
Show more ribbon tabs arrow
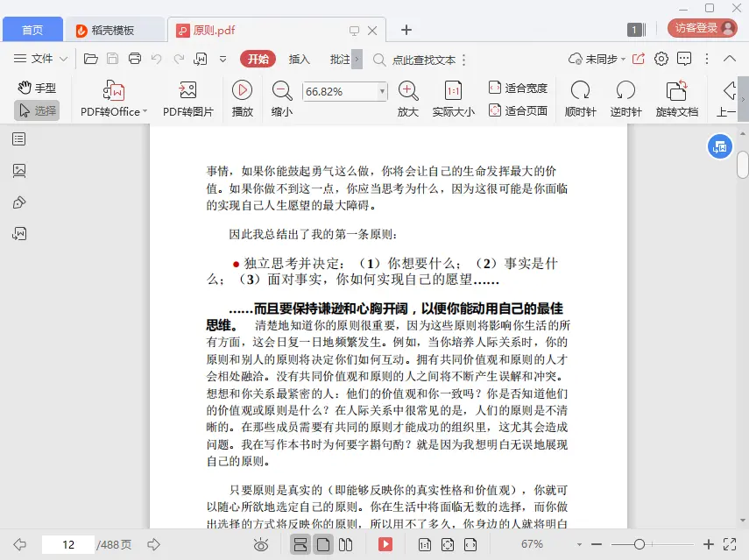coord(357,60)
